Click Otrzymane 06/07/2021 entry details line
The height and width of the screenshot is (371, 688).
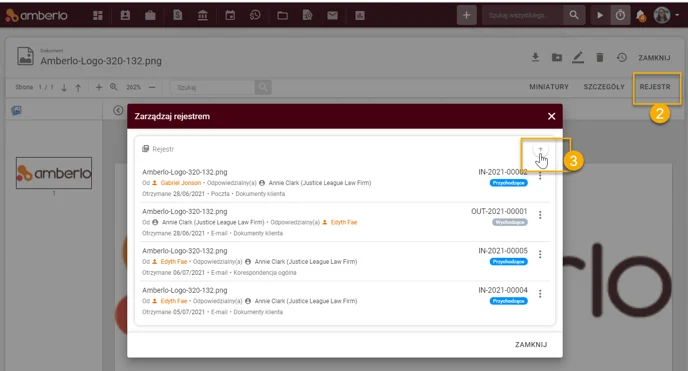[x=219, y=273]
